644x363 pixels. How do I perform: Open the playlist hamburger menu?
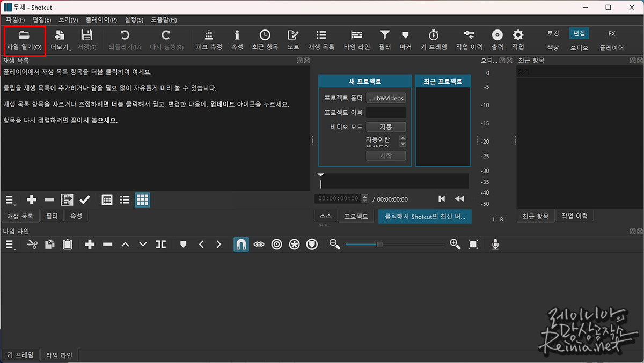click(x=10, y=199)
